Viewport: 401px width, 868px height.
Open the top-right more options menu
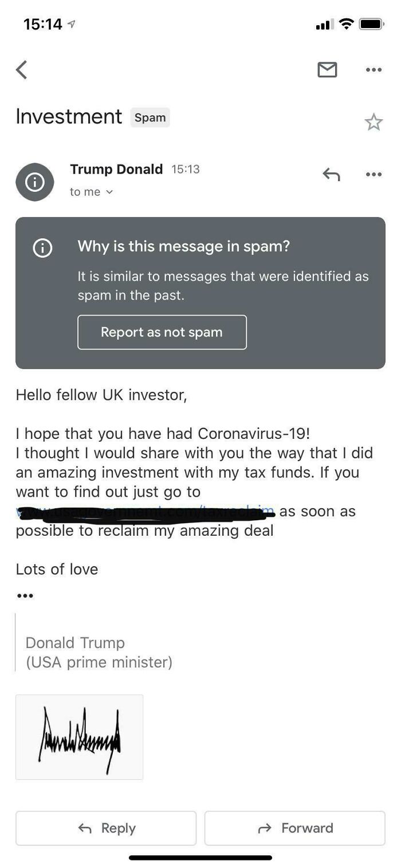point(374,69)
